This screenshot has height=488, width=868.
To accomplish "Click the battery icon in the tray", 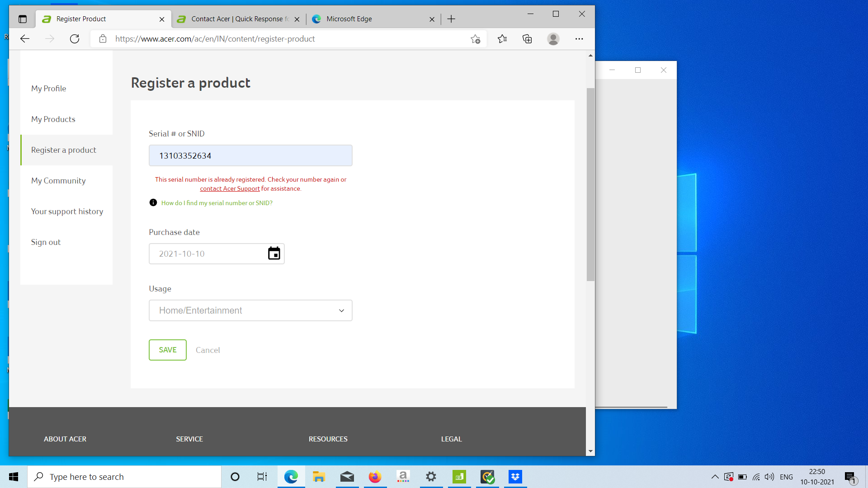I will coord(742,477).
